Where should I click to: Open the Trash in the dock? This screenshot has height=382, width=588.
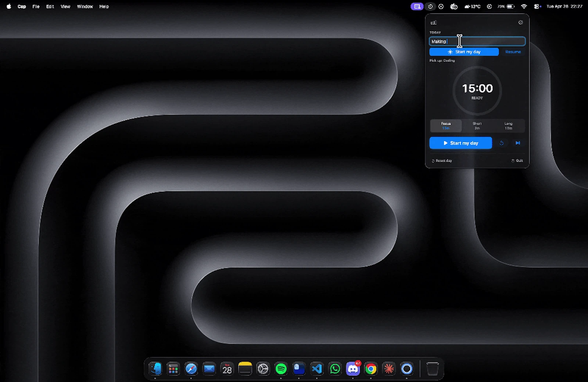click(x=433, y=368)
